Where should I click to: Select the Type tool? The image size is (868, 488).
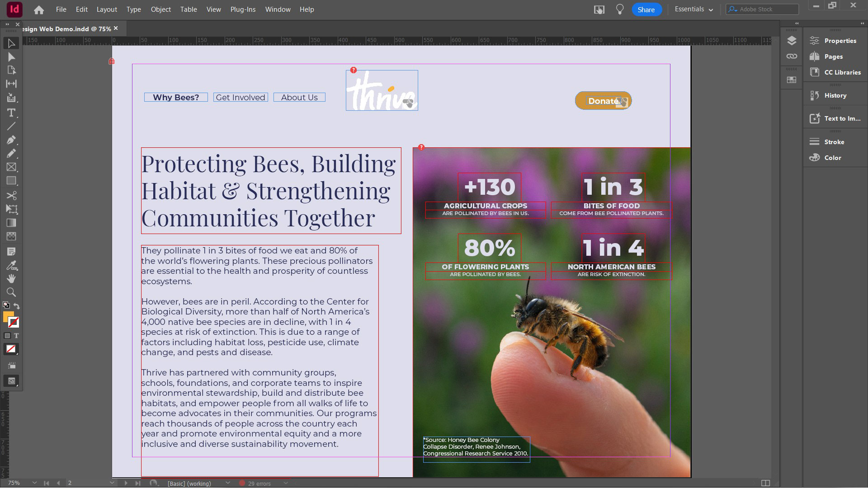tap(11, 113)
